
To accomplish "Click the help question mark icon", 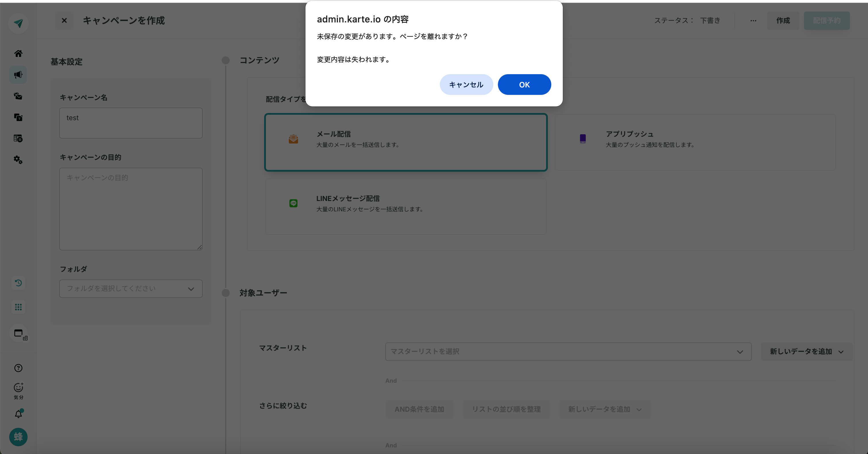I will pyautogui.click(x=18, y=368).
